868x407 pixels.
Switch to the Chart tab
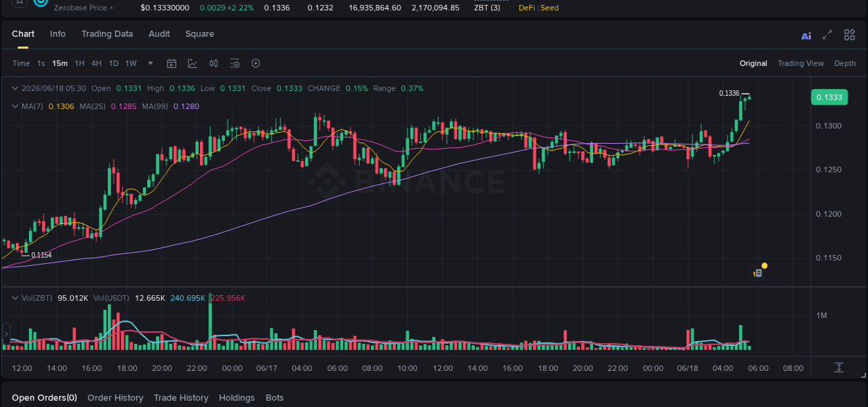click(x=23, y=34)
